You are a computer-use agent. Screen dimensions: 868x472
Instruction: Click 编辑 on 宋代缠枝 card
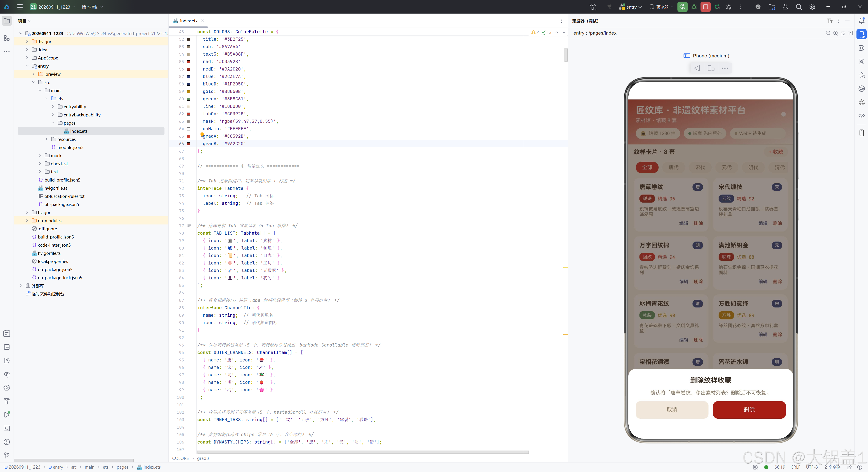[763, 223]
